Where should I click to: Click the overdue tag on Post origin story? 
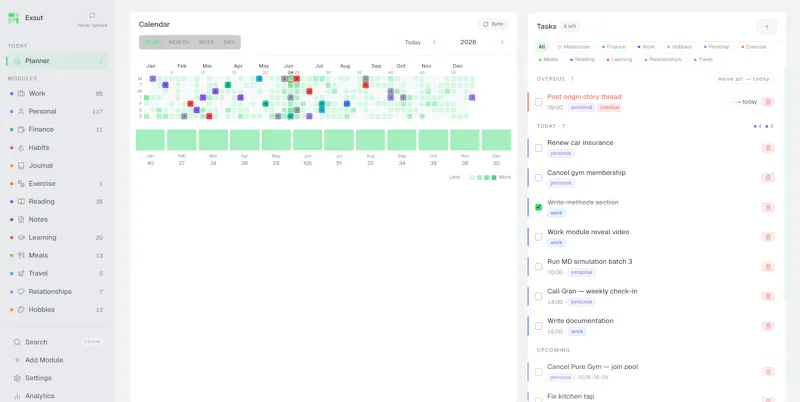pyautogui.click(x=609, y=108)
